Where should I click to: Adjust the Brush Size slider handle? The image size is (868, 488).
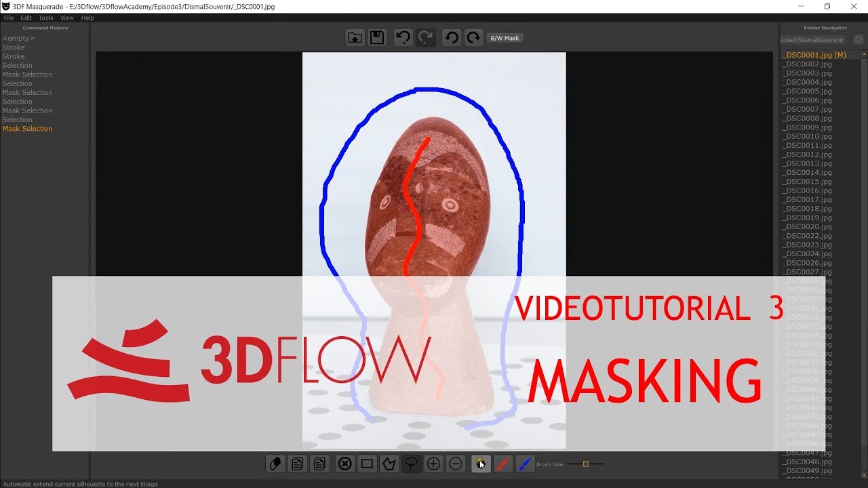pyautogui.click(x=586, y=464)
